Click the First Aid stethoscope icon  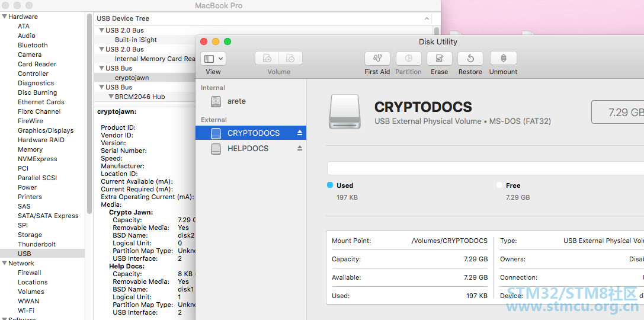[377, 58]
